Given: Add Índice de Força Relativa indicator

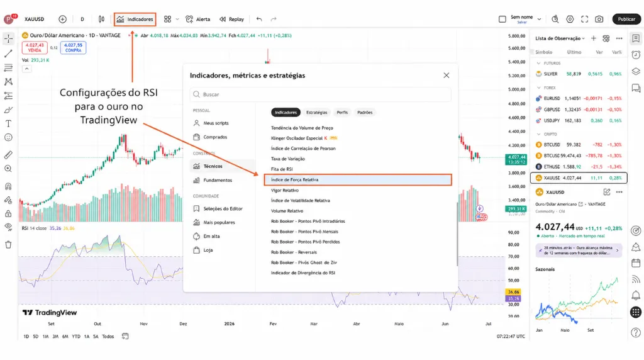Looking at the screenshot, I should pos(358,179).
